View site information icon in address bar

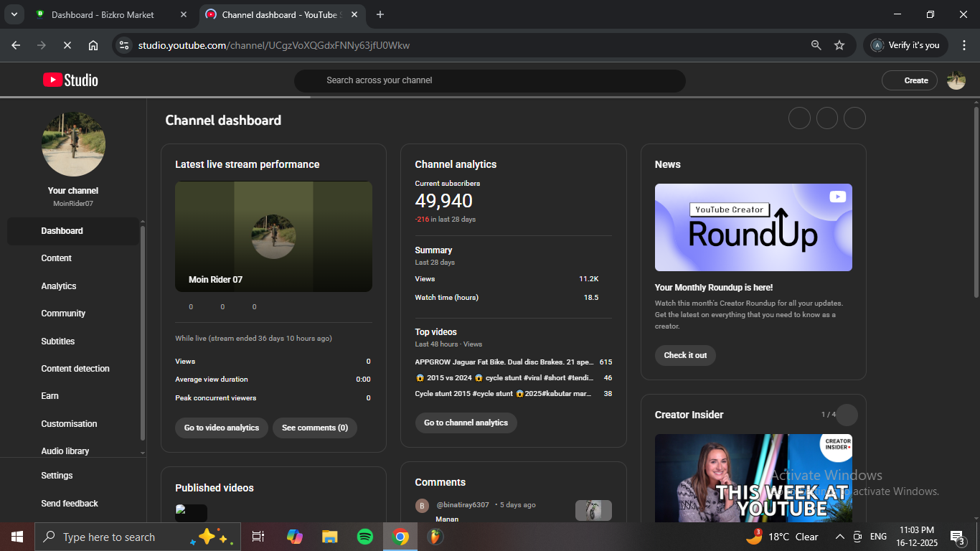[124, 45]
